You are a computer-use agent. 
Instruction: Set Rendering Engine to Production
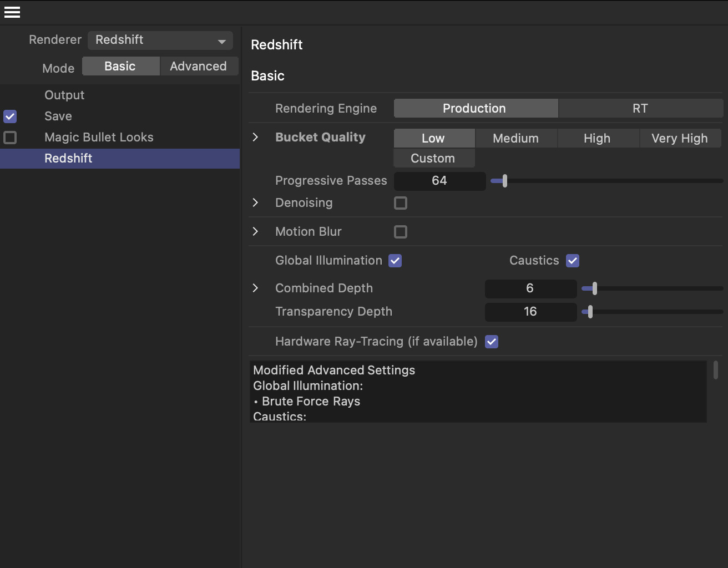[476, 108]
